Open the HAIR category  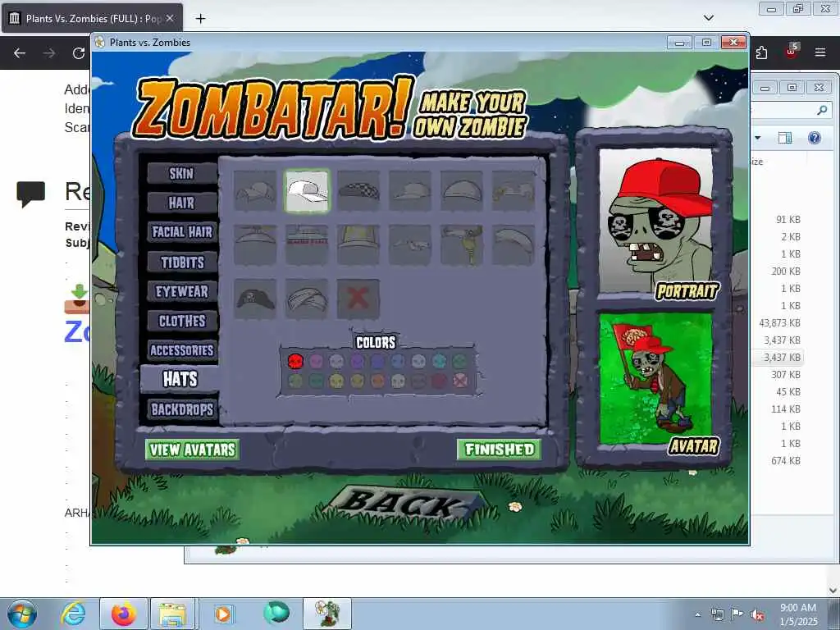click(181, 203)
